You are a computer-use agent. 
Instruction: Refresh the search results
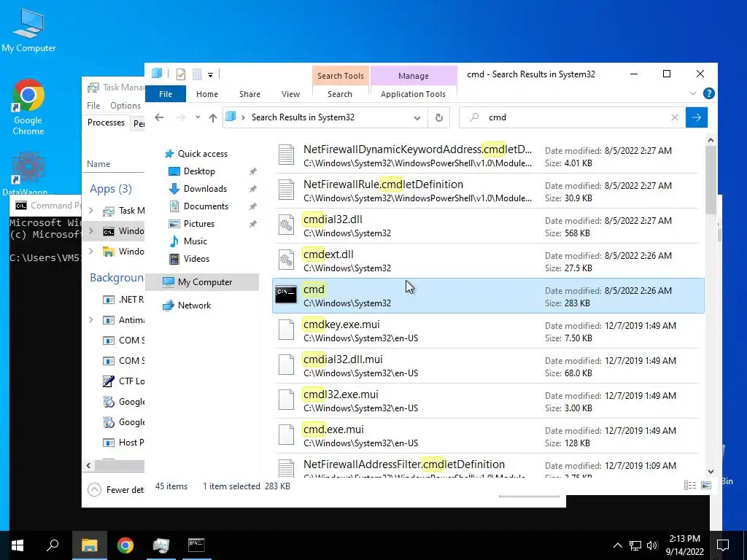(x=438, y=117)
